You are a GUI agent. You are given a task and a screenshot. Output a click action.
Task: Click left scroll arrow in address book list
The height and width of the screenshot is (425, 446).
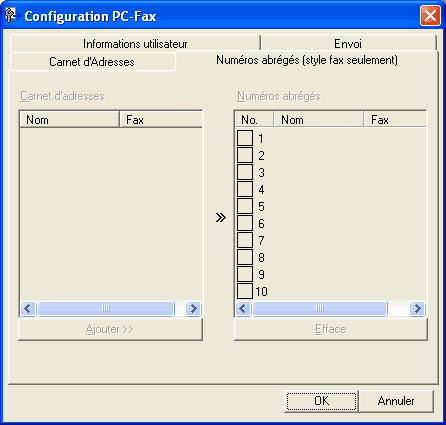coord(28,308)
